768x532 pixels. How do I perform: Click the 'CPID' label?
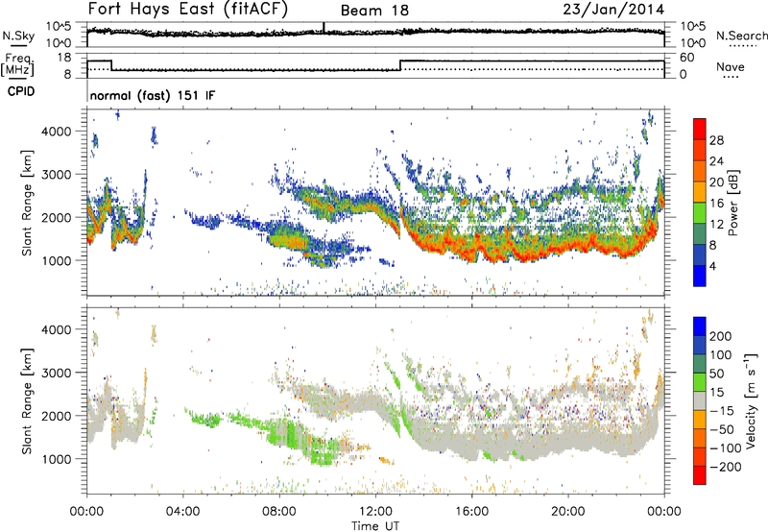coord(21,91)
